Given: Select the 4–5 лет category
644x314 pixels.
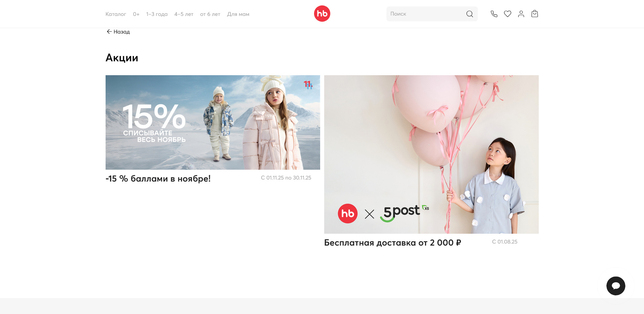Looking at the screenshot, I should coord(184,14).
